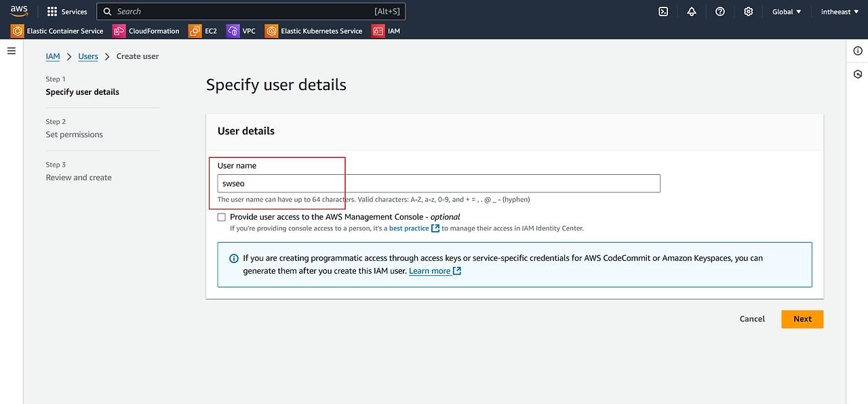Open the Services grid menu
Screen dimensions: 868x404
coord(67,12)
